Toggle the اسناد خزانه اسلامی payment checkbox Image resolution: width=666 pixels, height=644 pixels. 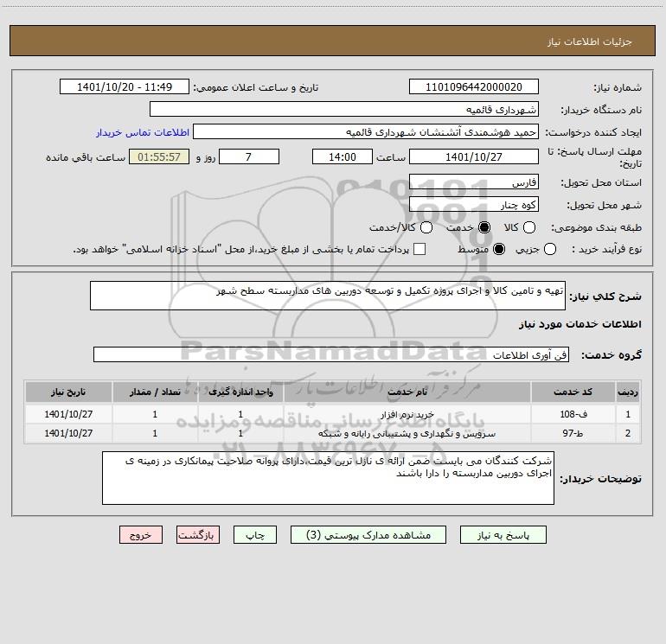[419, 249]
